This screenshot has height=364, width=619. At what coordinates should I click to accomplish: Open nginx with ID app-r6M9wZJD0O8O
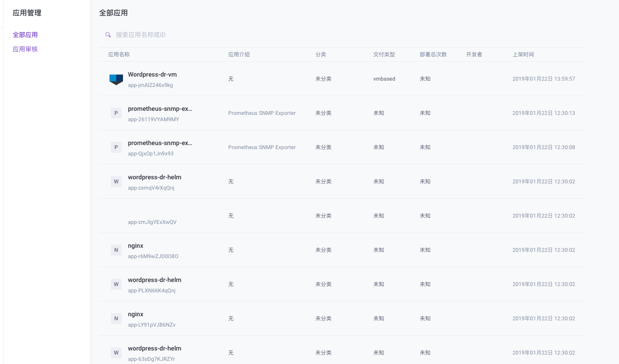[x=136, y=246]
